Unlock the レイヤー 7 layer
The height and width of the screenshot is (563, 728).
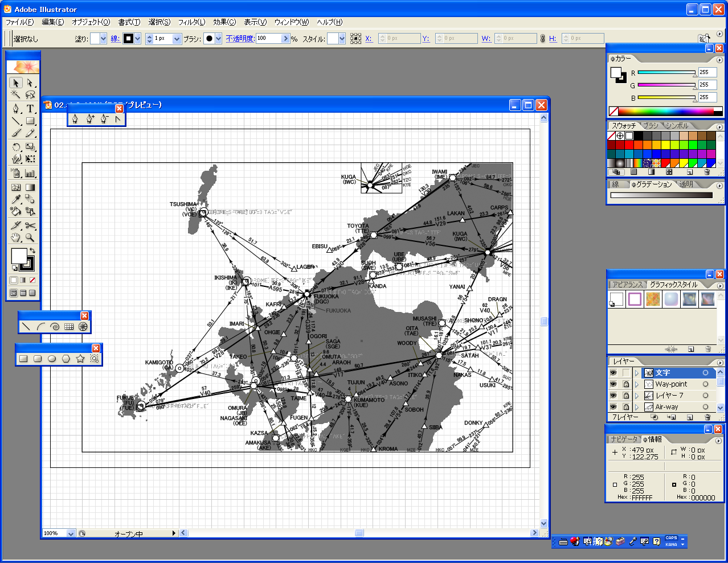[626, 396]
